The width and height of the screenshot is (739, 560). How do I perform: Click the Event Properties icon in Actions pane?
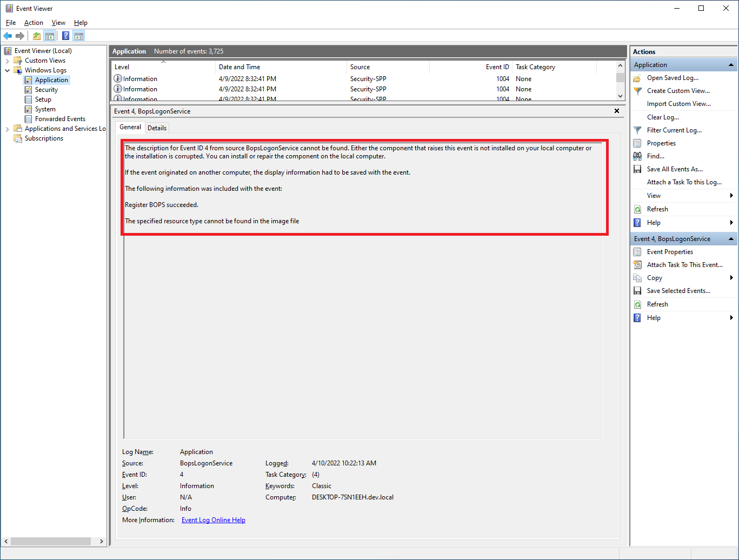637,251
